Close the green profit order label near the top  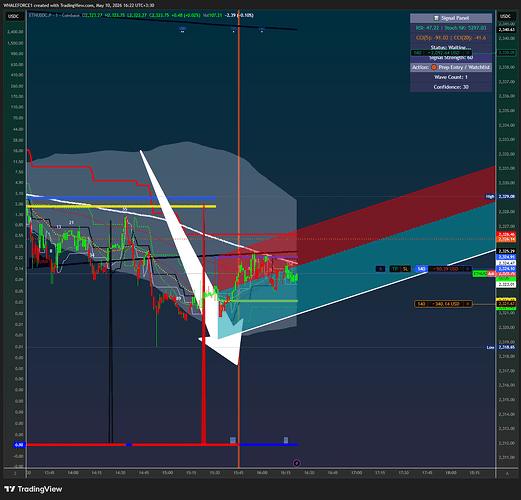(x=468, y=53)
